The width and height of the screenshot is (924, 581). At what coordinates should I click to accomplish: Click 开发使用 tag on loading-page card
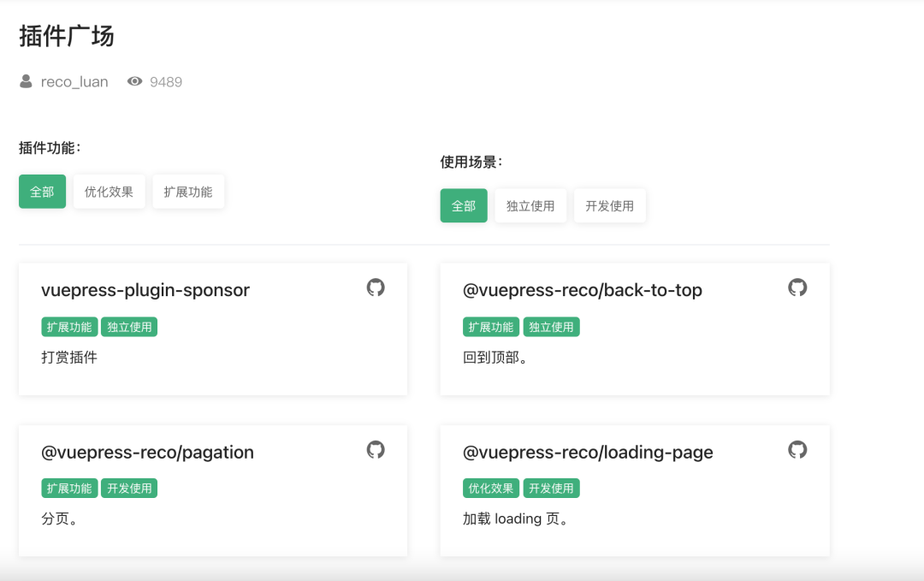[x=551, y=489]
